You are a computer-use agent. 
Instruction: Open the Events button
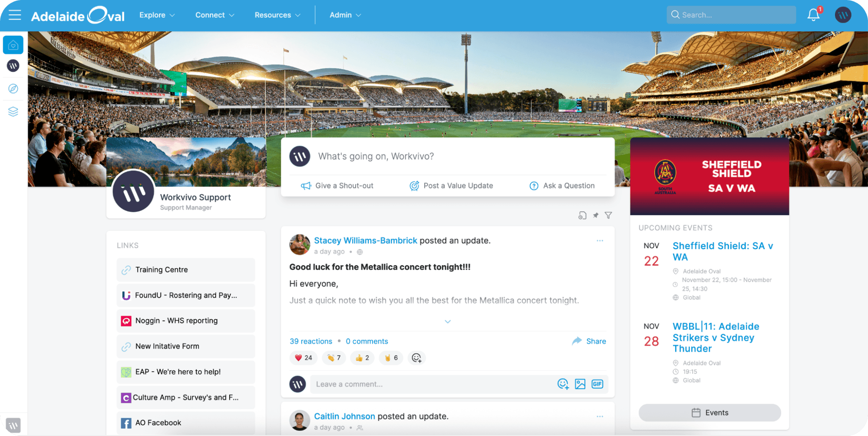(710, 413)
